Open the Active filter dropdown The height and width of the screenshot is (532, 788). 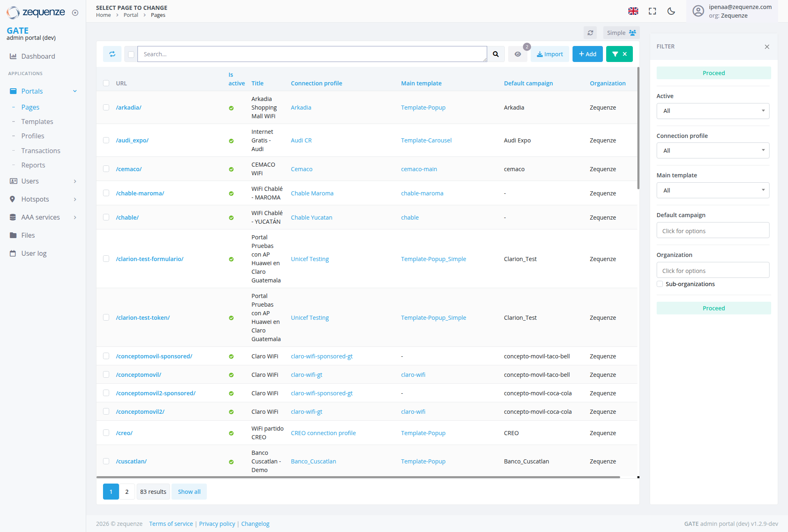click(x=713, y=111)
